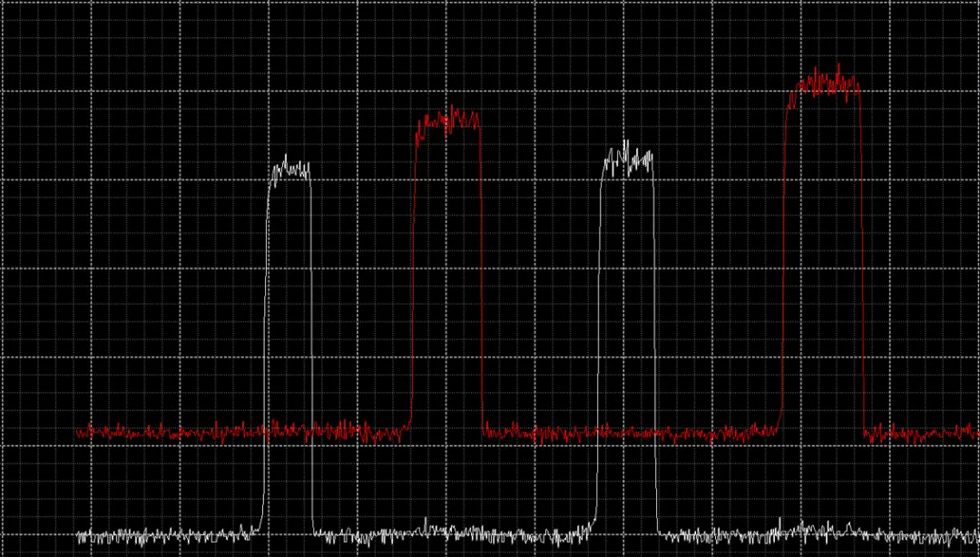
Task: Select the plateau of the tallest red pulse
Action: (x=824, y=84)
